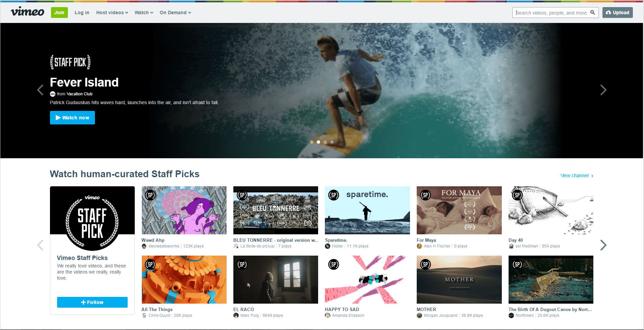Click the MOTHER video title text

point(427,309)
